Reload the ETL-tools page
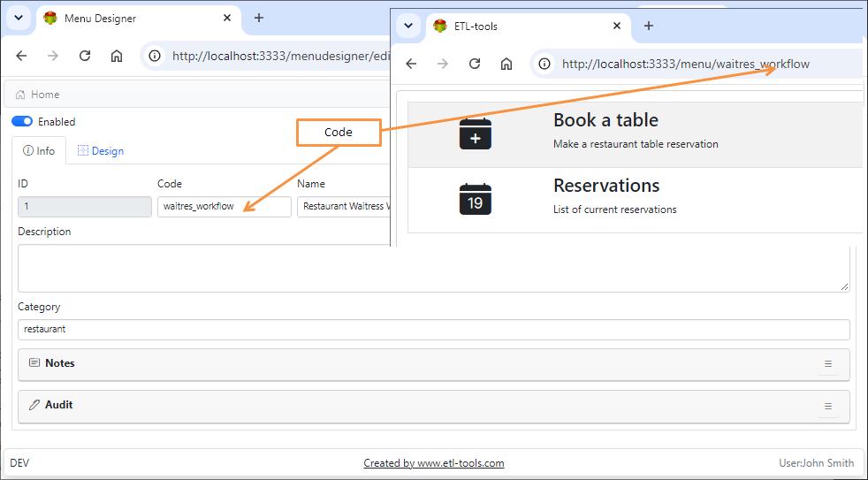Image resolution: width=868 pixels, height=480 pixels. coord(475,64)
